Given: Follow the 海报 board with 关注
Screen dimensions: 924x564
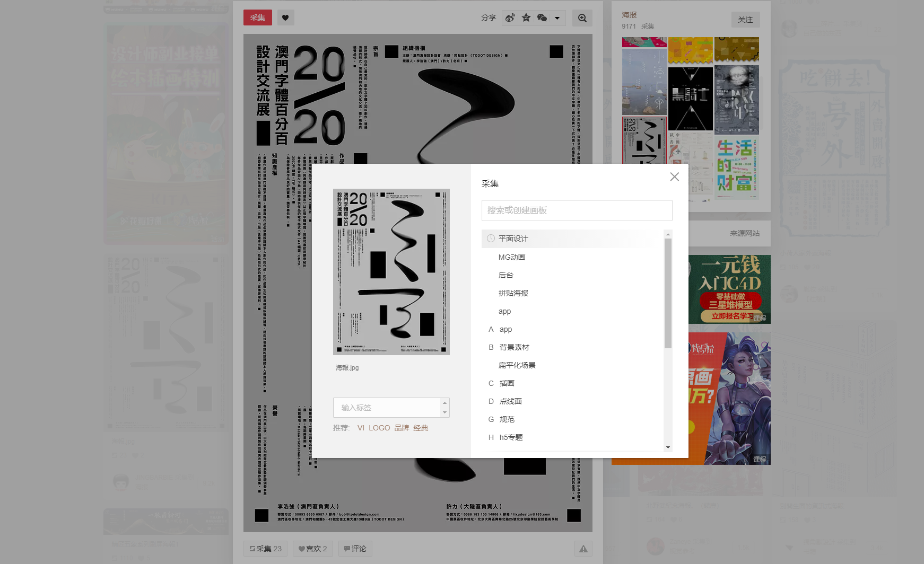Looking at the screenshot, I should [x=745, y=20].
